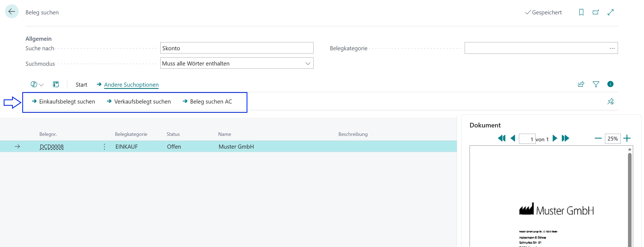This screenshot has width=644, height=247.
Task: Select the Andere Suchoptionen tab
Action: (x=131, y=85)
